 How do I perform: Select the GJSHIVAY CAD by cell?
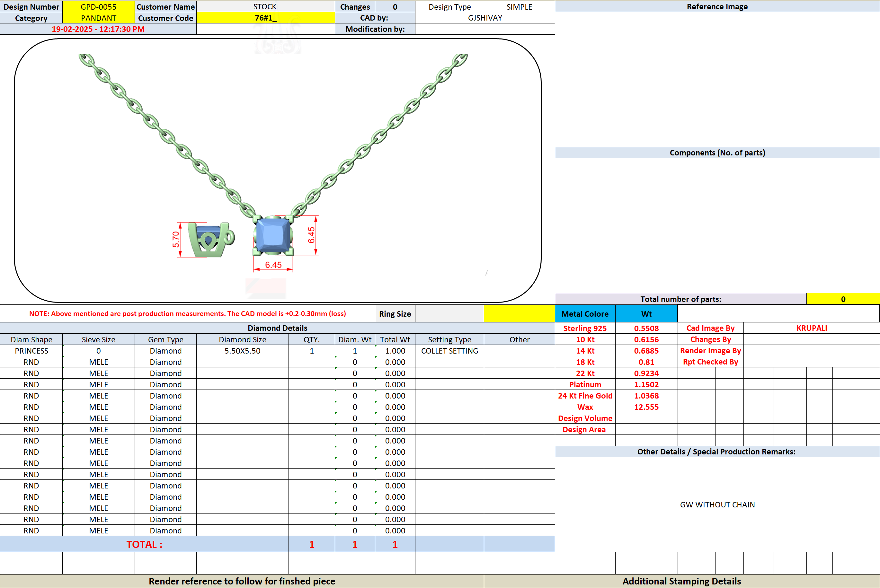point(484,18)
